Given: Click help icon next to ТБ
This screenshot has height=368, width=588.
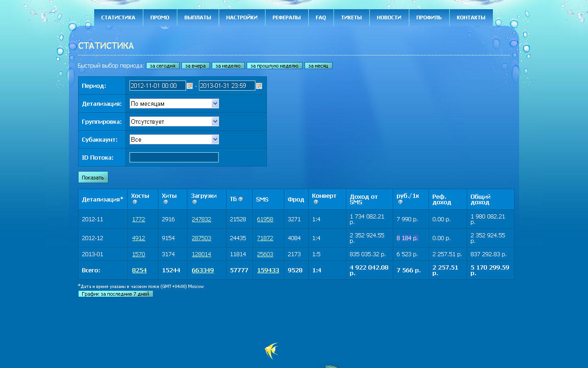Looking at the screenshot, I should point(240,199).
